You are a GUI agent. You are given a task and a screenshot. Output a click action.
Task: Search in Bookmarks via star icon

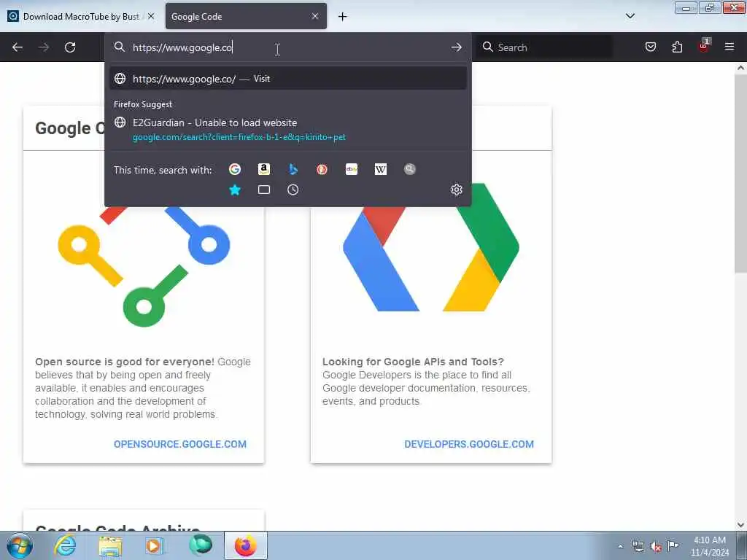235,190
